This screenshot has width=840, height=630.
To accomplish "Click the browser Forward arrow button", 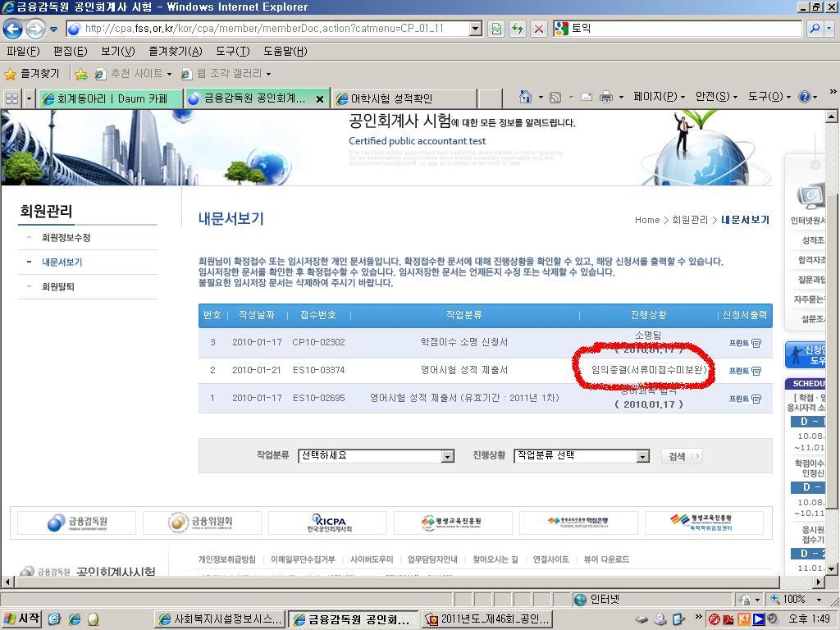I will (x=35, y=29).
